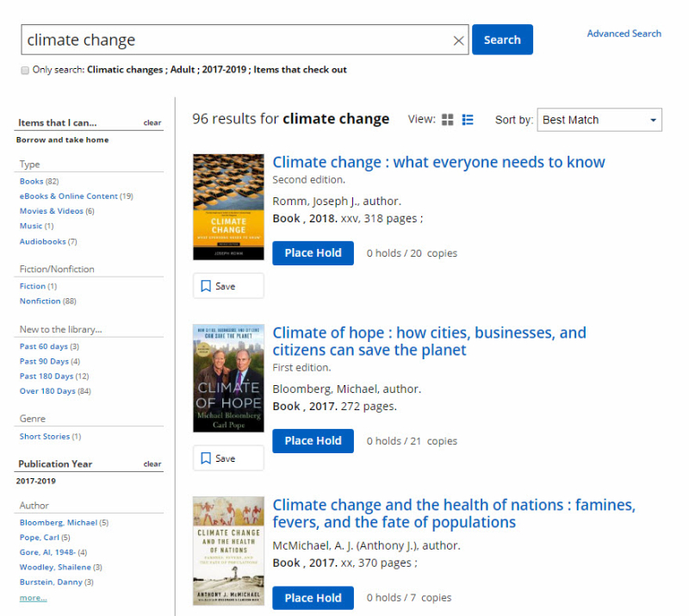Open the Sort by dropdown
The image size is (689, 616).
[x=599, y=120]
